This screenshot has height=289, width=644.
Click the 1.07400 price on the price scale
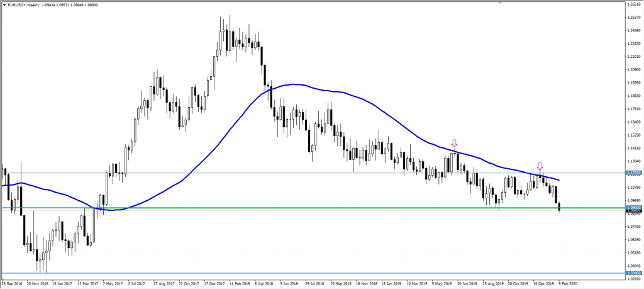pyautogui.click(x=634, y=227)
